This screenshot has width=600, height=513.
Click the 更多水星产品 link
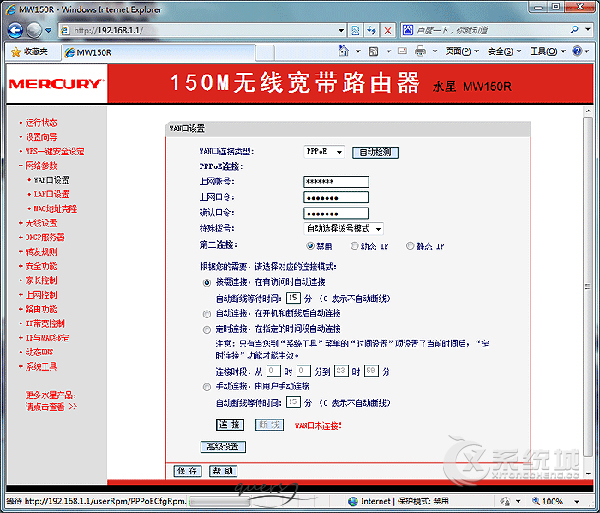pyautogui.click(x=50, y=395)
